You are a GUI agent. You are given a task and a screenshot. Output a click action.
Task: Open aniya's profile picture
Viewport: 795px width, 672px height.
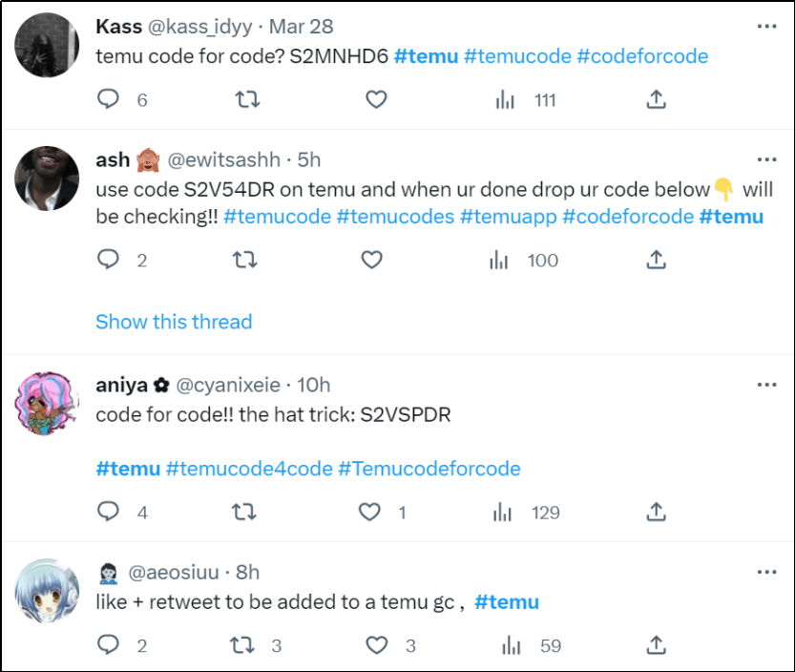coord(47,403)
